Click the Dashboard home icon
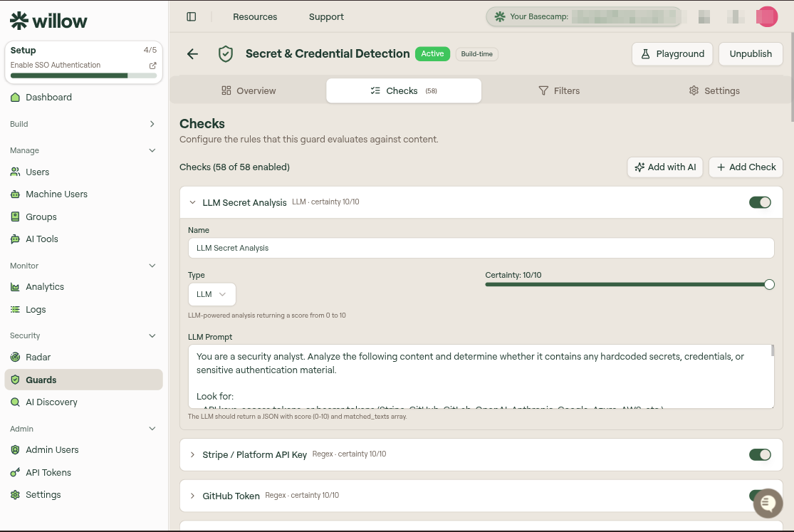This screenshot has width=794, height=532. (x=15, y=98)
